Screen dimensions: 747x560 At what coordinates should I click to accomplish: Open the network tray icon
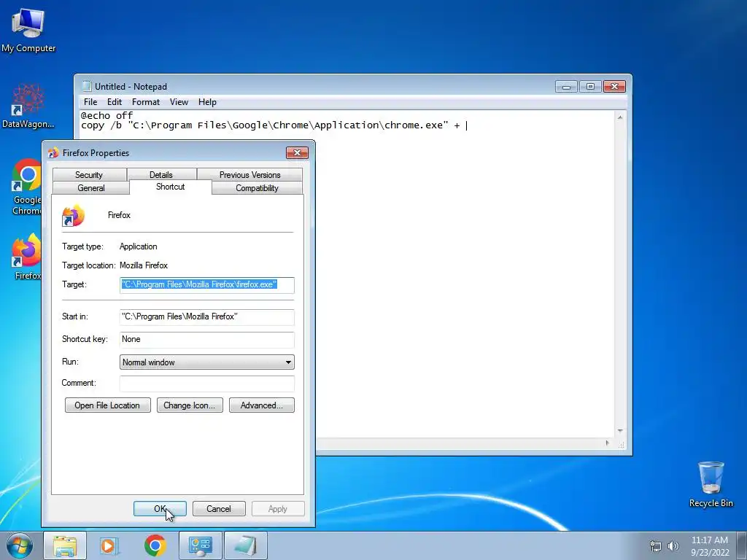[656, 546]
